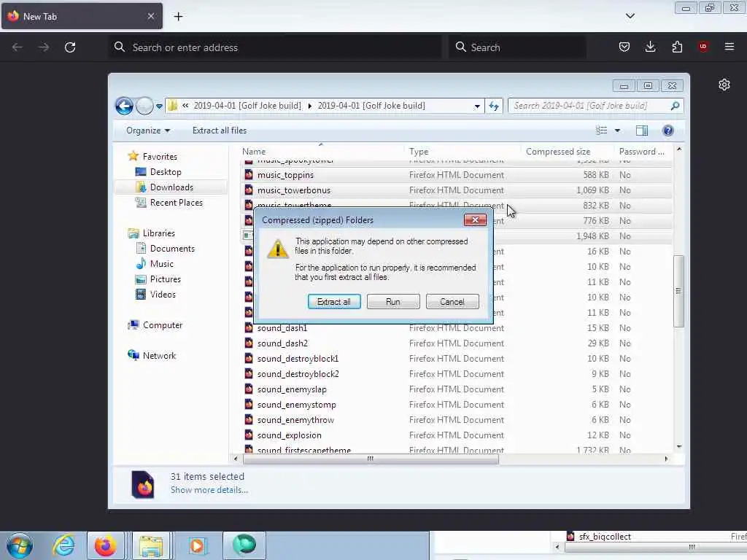Open Firefox downloads panel
This screenshot has height=560, width=747.
[x=650, y=47]
